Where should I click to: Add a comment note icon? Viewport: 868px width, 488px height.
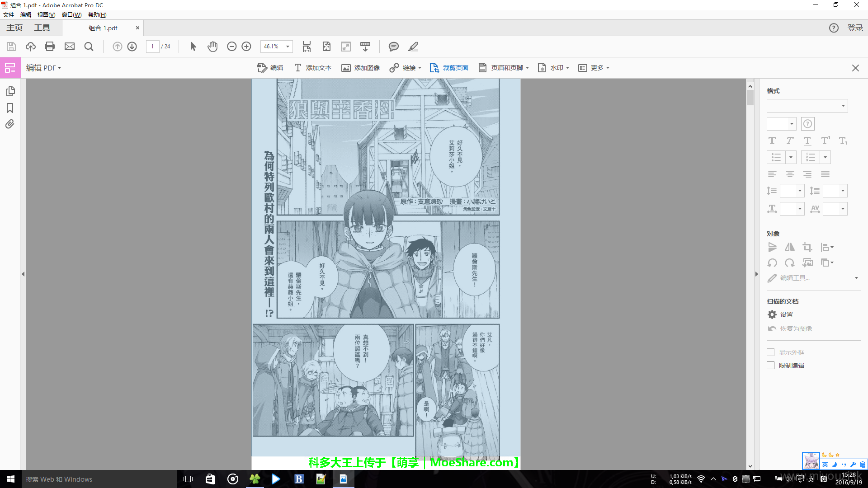394,47
